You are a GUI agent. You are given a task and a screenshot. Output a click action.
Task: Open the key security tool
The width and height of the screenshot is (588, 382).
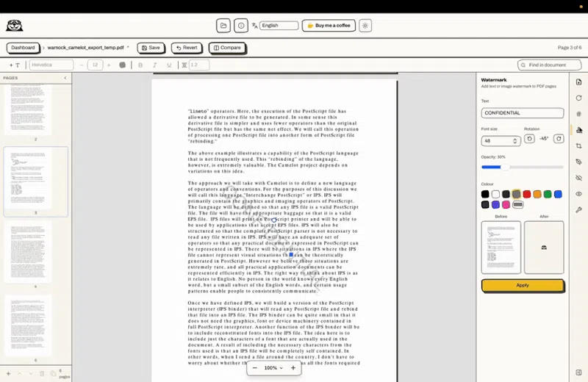click(579, 210)
